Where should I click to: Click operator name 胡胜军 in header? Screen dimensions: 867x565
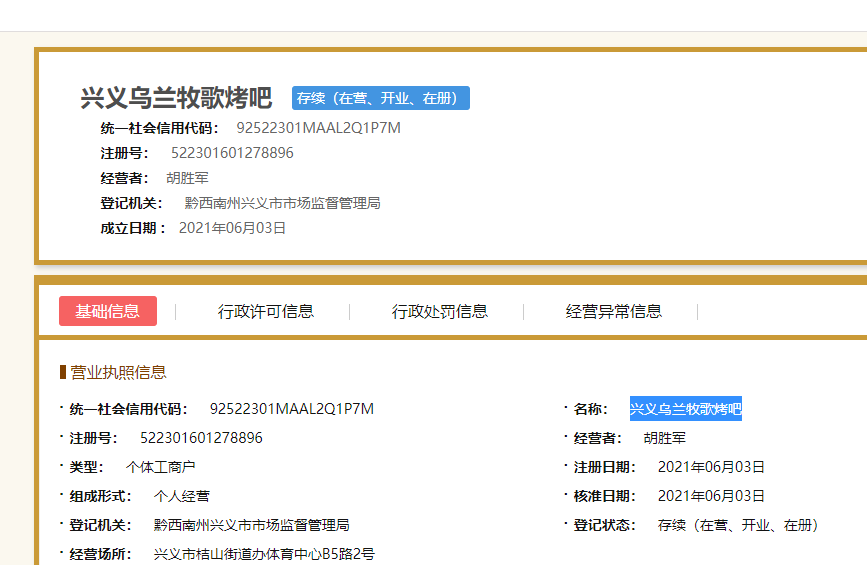187,178
